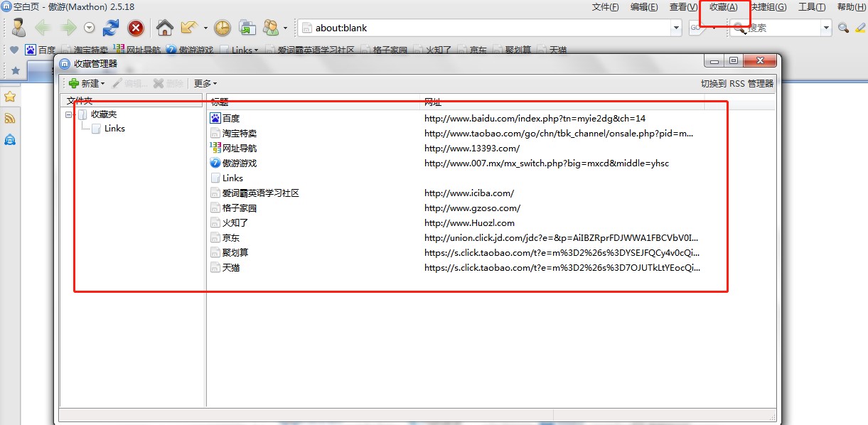This screenshot has height=425, width=868.
Task: Open 傲游游戏 on the favorites bar
Action: (190, 50)
